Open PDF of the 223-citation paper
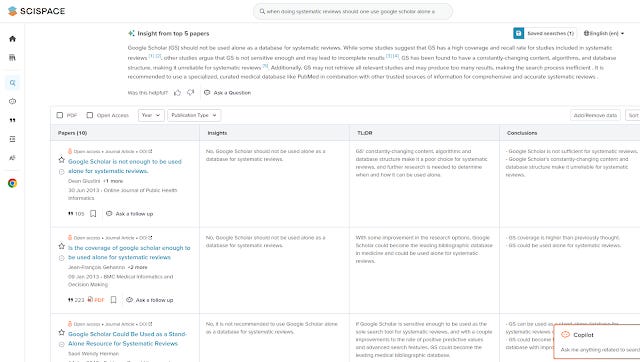Screen dimensions: 640x362 96,300
